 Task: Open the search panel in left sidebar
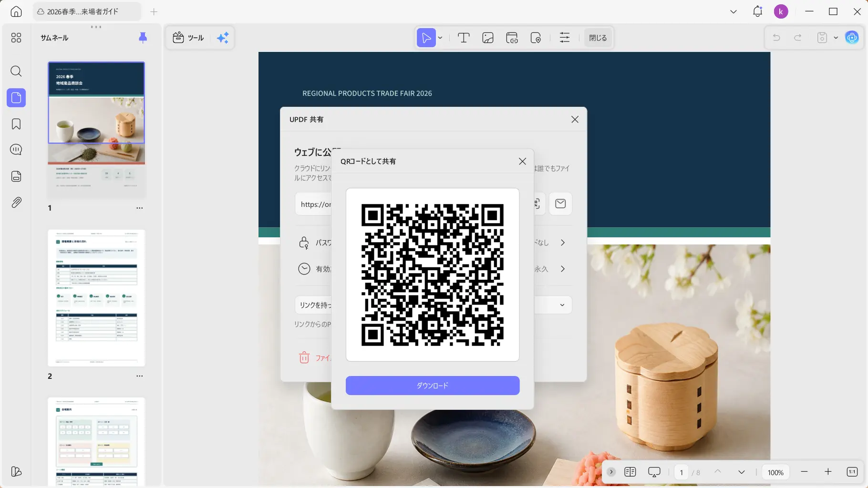[16, 71]
